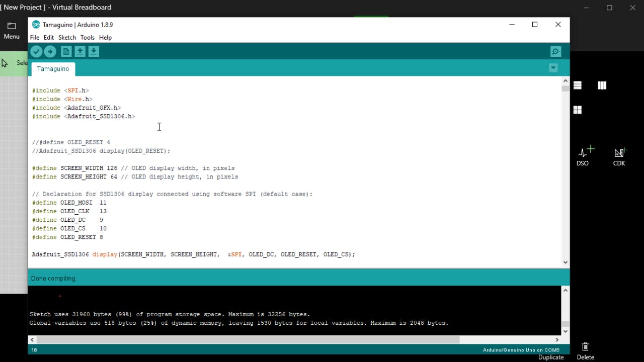644x362 pixels.
Task: Open a sketch with the Open icon
Action: 80,51
